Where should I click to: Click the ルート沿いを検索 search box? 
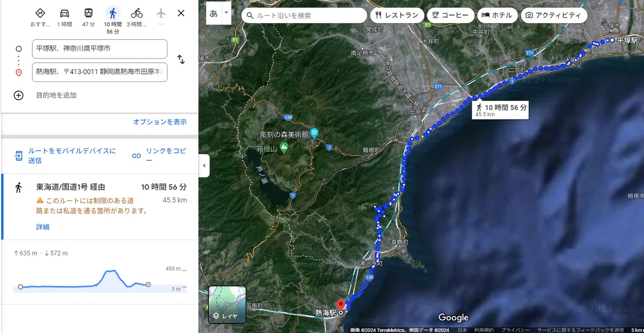click(304, 16)
